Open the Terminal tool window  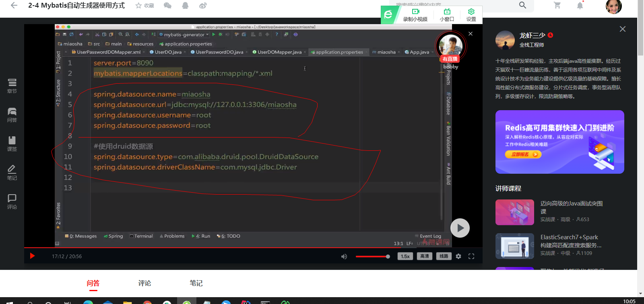coord(141,236)
